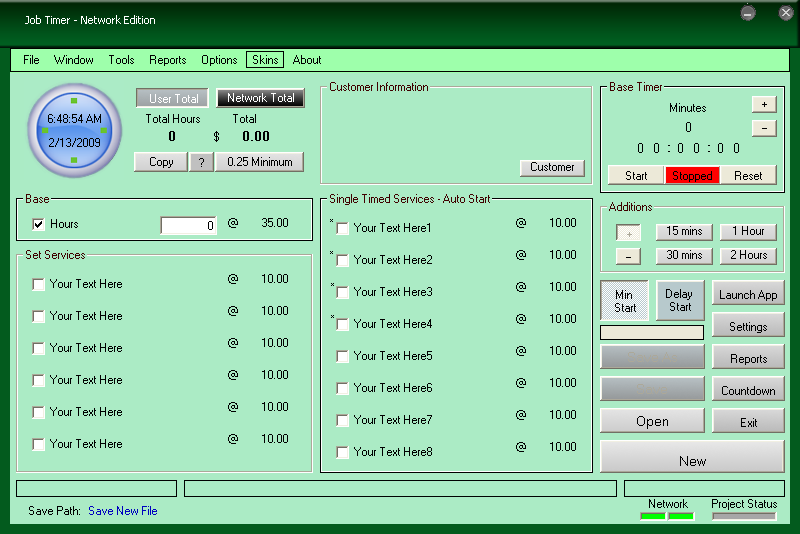The image size is (800, 534).
Task: Start the Base Timer
Action: coord(636,175)
